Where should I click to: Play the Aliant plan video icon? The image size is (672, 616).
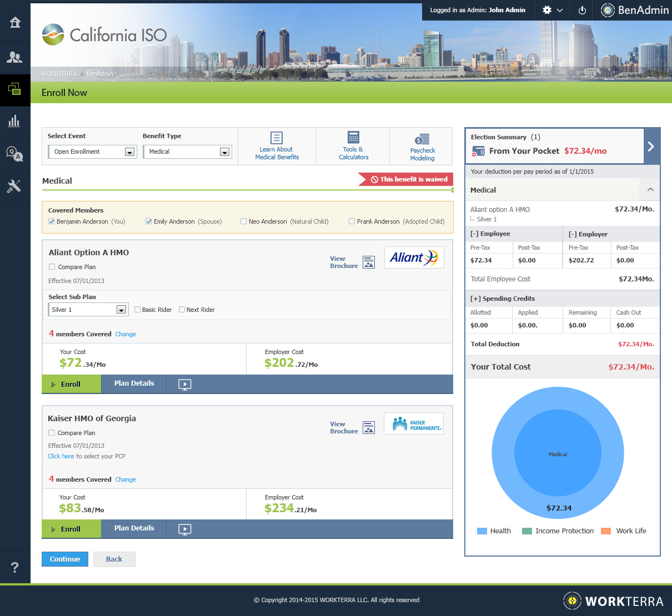(185, 384)
